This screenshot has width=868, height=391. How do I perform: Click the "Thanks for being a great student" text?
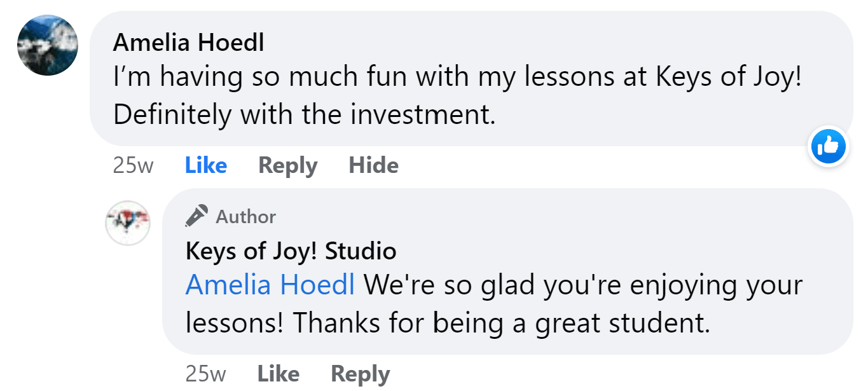coord(500,323)
